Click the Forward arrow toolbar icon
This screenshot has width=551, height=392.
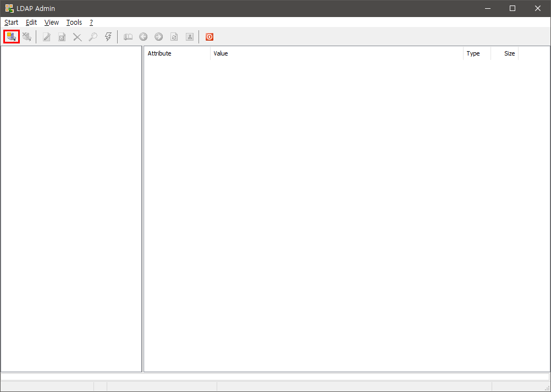[159, 37]
